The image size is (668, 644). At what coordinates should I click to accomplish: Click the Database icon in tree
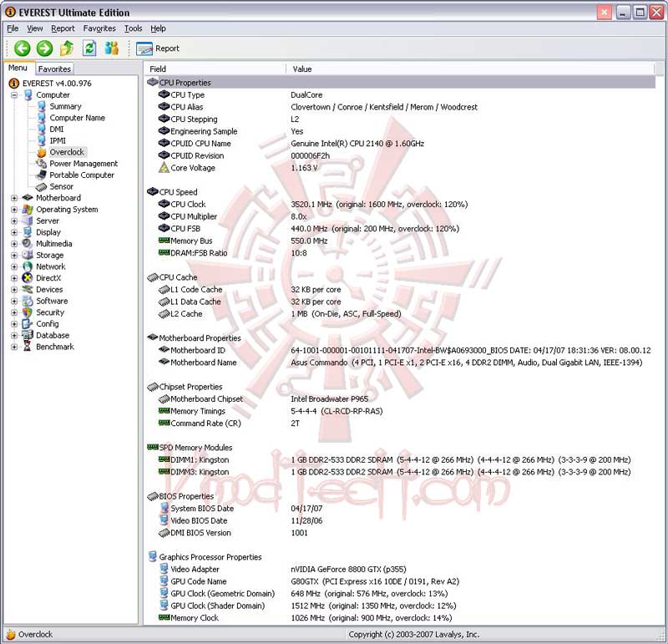pos(28,336)
